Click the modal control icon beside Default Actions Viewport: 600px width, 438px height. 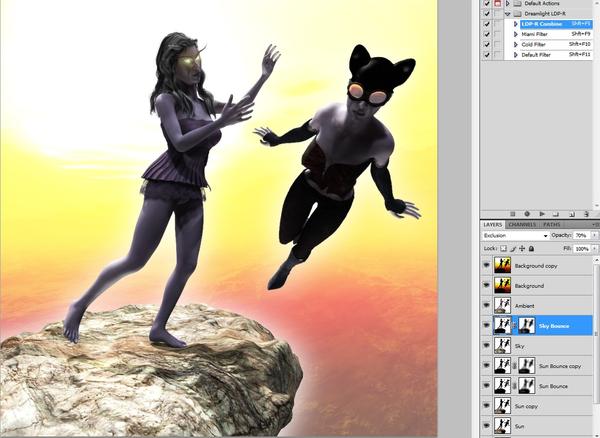[497, 3]
